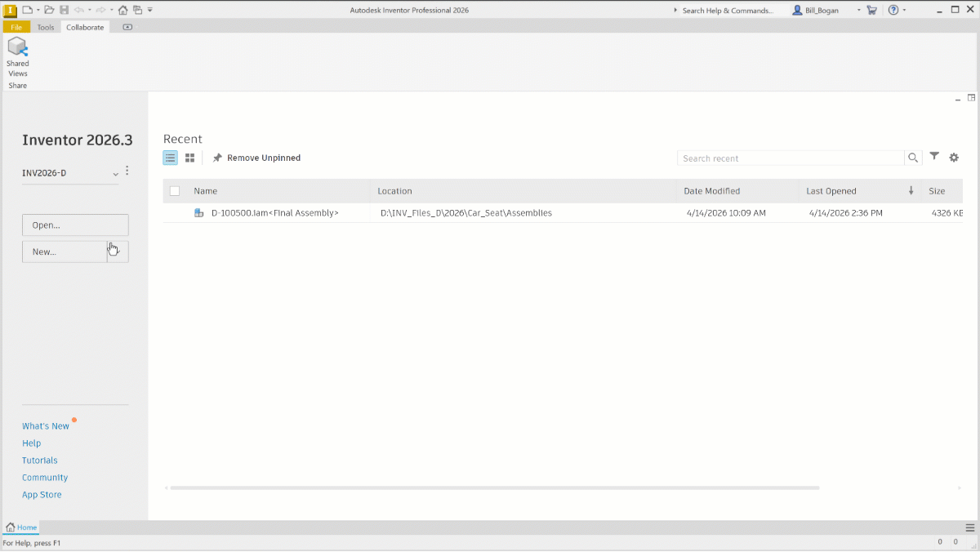Click the restore home panel window icon
This screenshot has height=552, width=980.
[x=972, y=98]
